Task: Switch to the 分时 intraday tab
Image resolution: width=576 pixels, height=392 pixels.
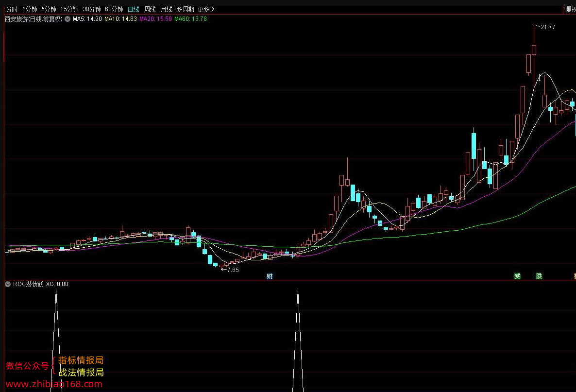Action: 12,9
